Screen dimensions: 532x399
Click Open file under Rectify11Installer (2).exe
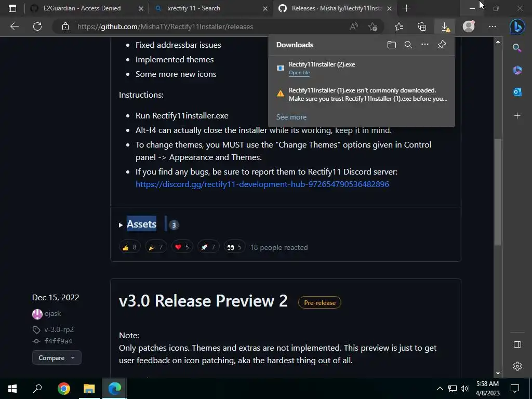pyautogui.click(x=299, y=73)
